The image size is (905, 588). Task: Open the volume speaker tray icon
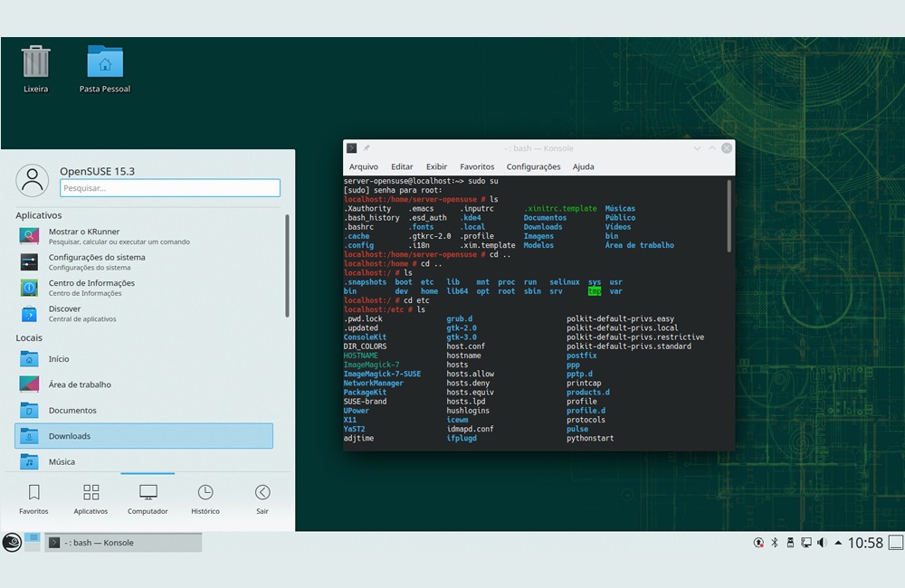tap(822, 543)
